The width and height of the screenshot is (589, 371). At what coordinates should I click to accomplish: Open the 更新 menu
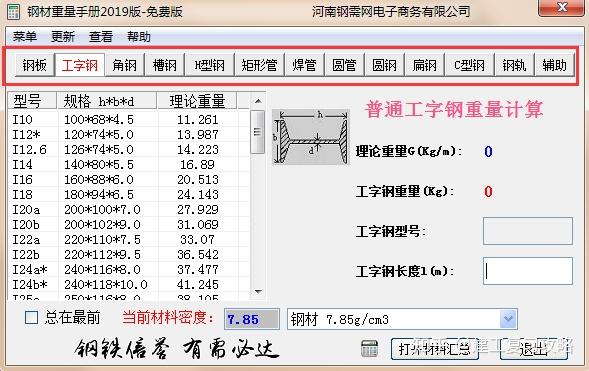pos(63,37)
